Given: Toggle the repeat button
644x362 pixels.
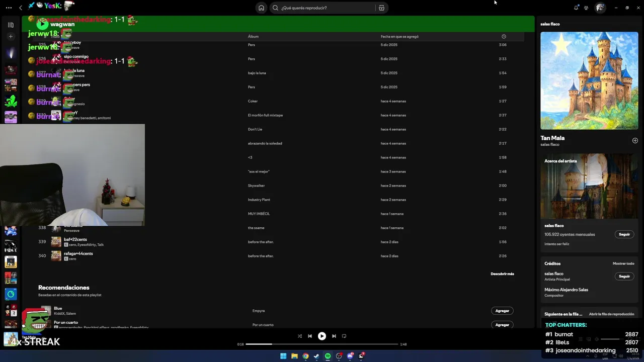Looking at the screenshot, I should [344, 336].
